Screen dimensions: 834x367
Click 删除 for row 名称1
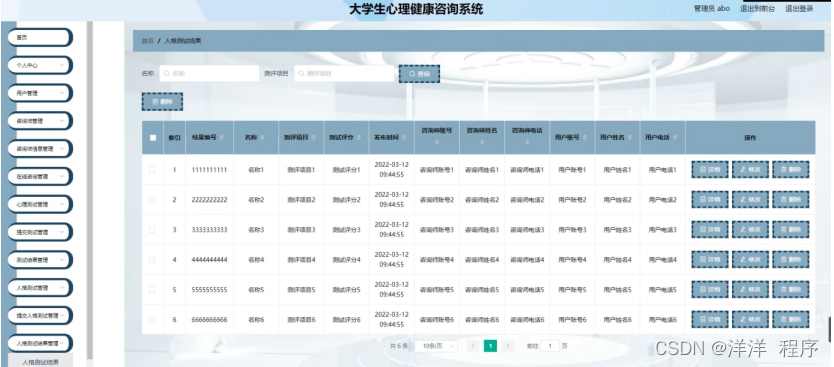[x=791, y=170]
